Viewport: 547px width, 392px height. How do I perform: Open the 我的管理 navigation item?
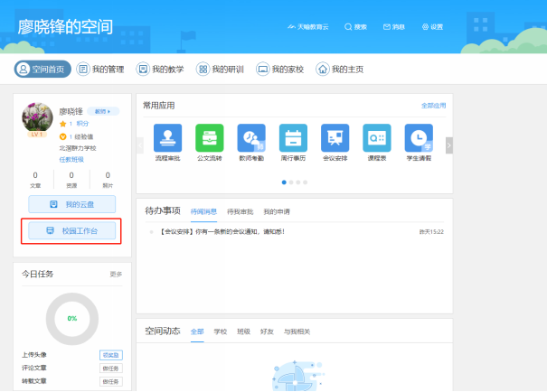[100, 69]
